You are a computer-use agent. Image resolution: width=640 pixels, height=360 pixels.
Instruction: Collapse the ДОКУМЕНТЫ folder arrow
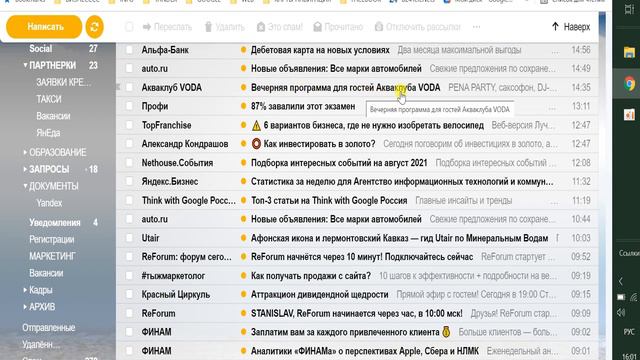click(x=25, y=186)
